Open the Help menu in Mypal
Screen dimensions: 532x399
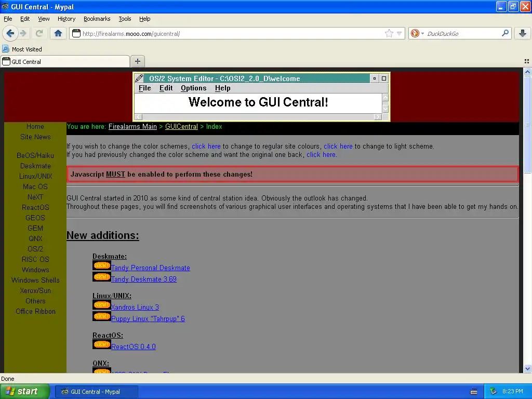click(x=145, y=19)
